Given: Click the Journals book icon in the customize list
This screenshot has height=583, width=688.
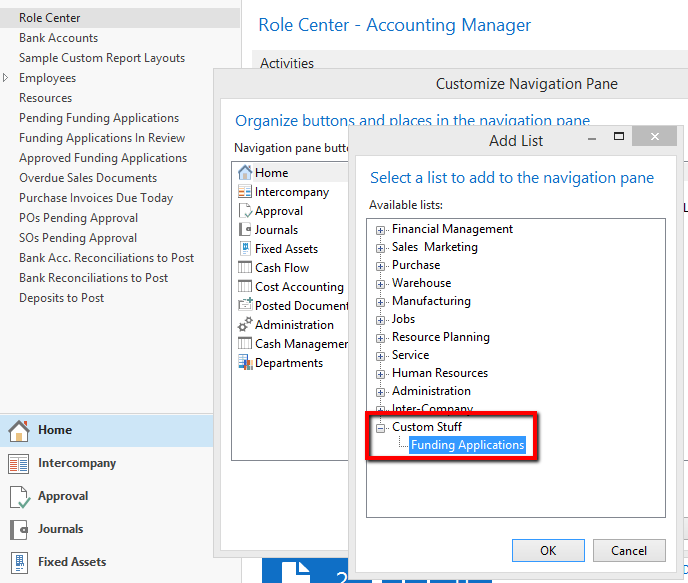Looking at the screenshot, I should 245,229.
